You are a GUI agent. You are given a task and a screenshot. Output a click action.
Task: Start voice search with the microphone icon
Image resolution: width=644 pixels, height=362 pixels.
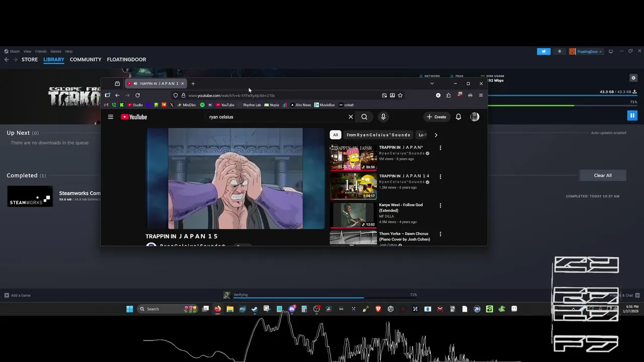click(x=383, y=117)
